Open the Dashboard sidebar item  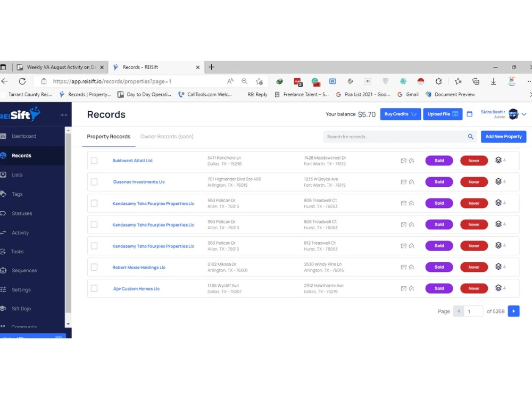[24, 136]
